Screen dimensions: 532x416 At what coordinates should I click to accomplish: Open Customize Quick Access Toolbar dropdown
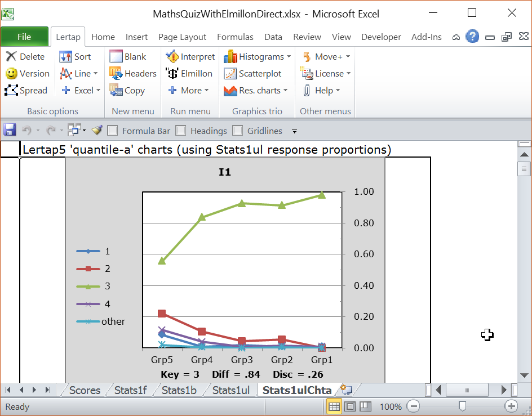coord(295,131)
